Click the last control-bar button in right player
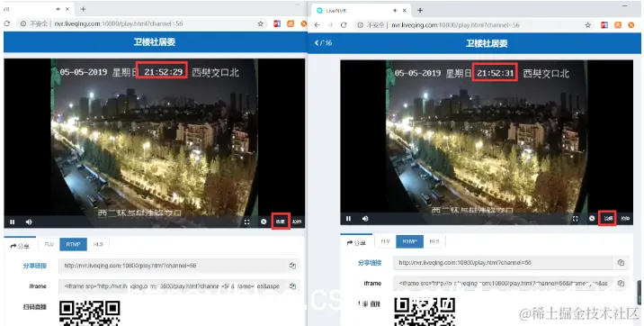The width and height of the screenshot is (644, 326). [625, 218]
